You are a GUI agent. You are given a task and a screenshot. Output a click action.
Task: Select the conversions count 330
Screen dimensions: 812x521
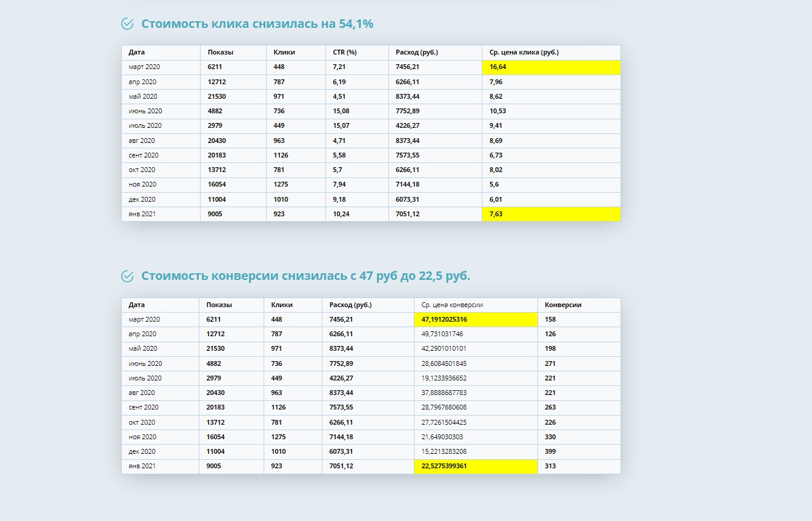(x=550, y=437)
